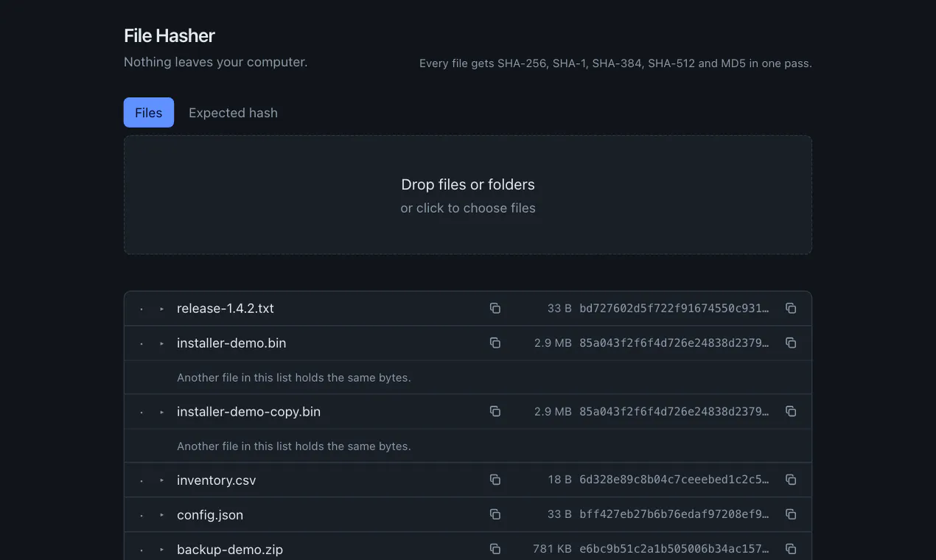Click the 33 B size of config.json
Viewport: 936px width, 560px height.
[x=559, y=514]
